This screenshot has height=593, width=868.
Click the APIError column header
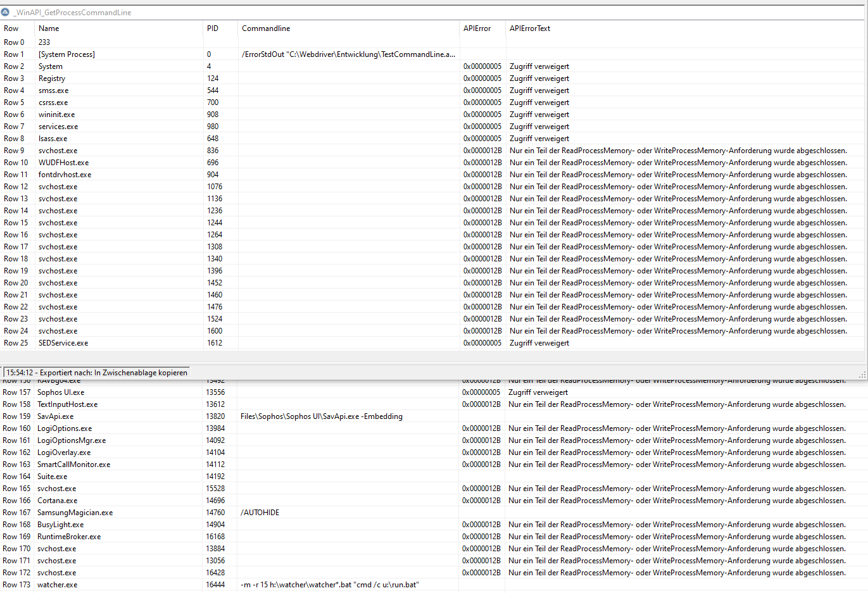tap(477, 28)
